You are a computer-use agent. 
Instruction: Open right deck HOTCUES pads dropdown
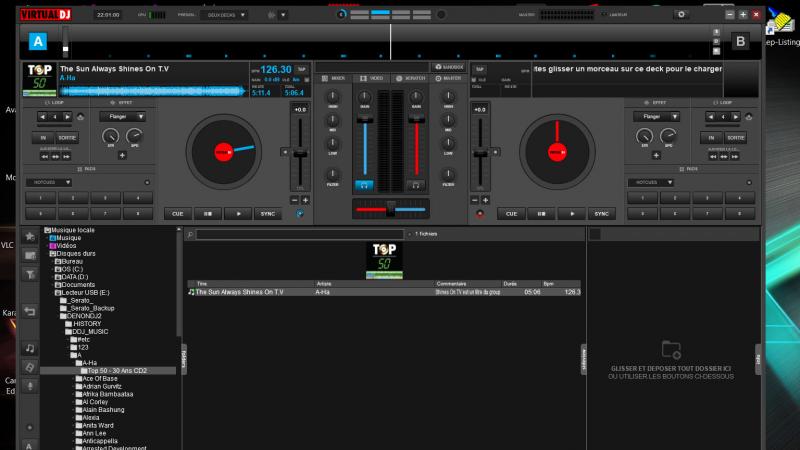pyautogui.click(x=651, y=182)
